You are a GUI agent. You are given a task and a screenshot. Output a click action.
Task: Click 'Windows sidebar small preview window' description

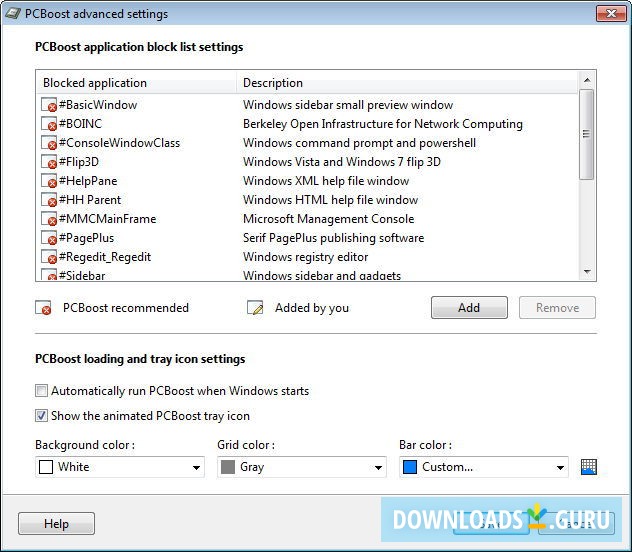[x=348, y=105]
